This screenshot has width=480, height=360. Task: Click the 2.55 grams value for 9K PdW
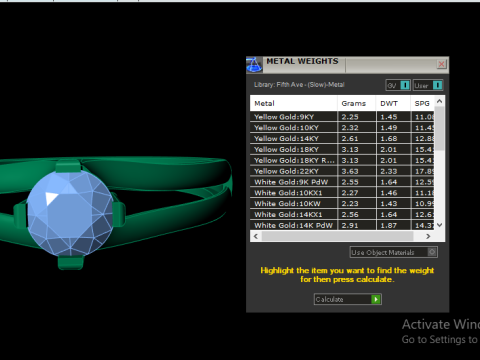[350, 182]
